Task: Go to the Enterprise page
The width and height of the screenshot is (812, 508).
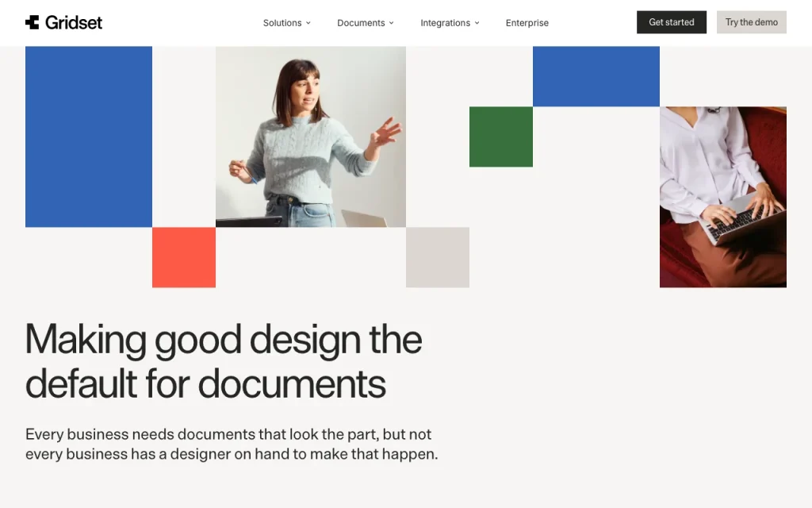Action: coord(527,23)
